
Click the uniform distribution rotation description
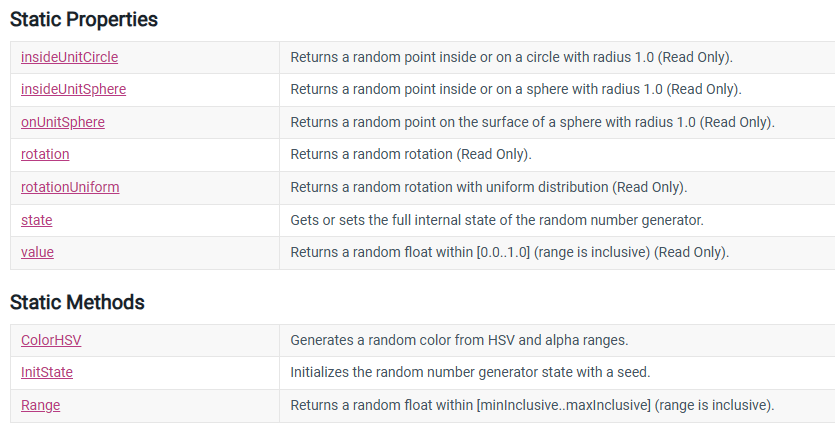click(x=488, y=187)
